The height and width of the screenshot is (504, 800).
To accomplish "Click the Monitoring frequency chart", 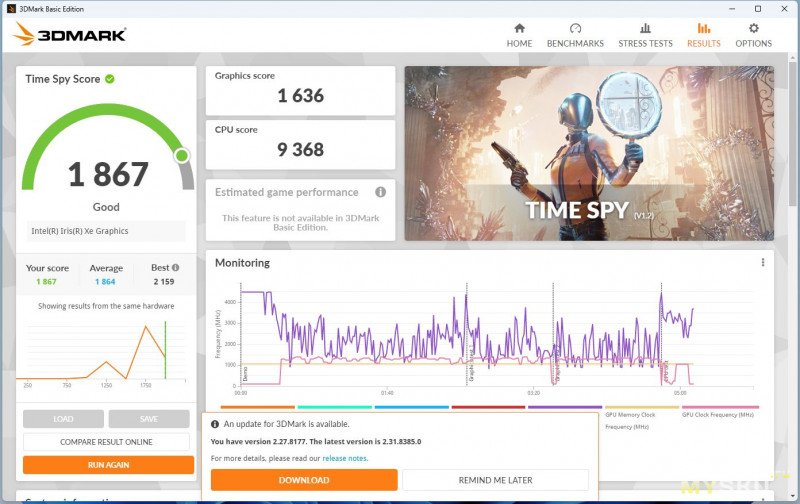I will tap(483, 339).
